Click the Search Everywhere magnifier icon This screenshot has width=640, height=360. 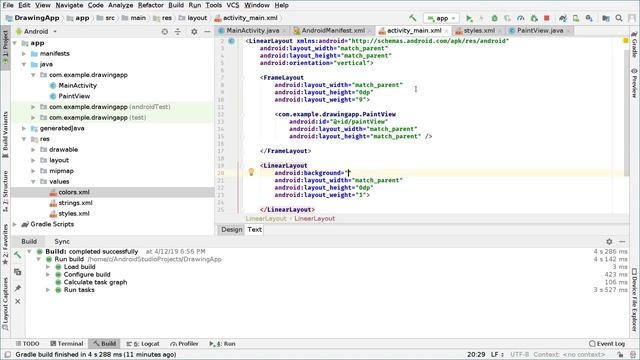(619, 18)
